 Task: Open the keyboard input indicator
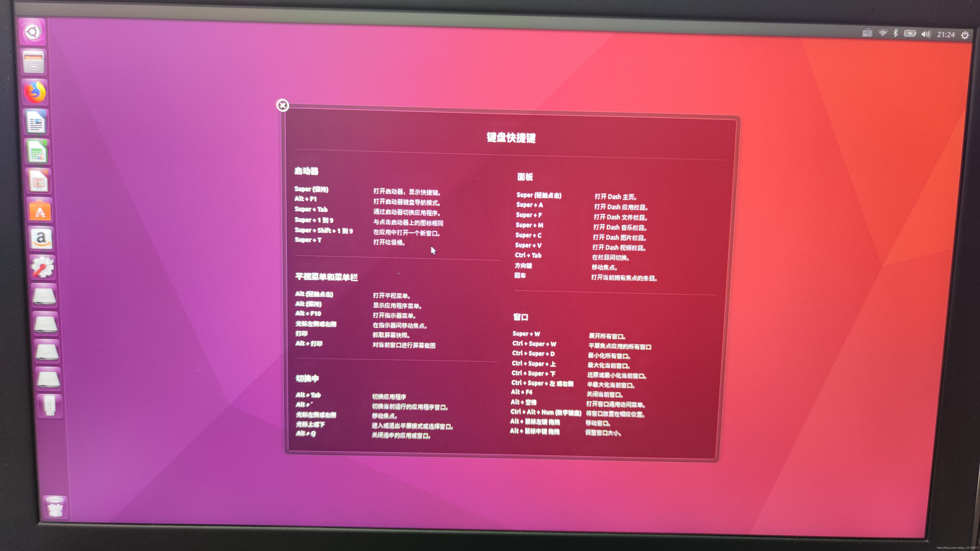(867, 34)
